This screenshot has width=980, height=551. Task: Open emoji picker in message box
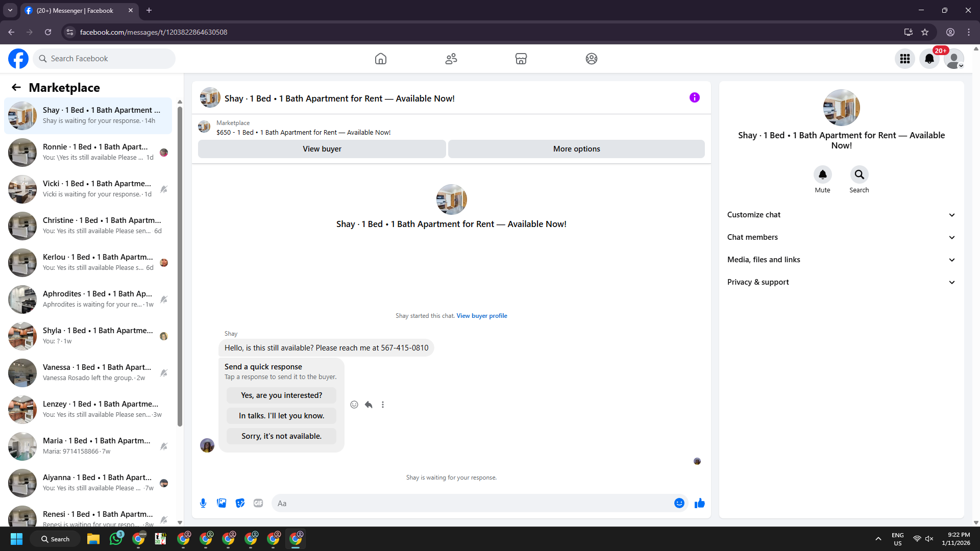coord(679,503)
